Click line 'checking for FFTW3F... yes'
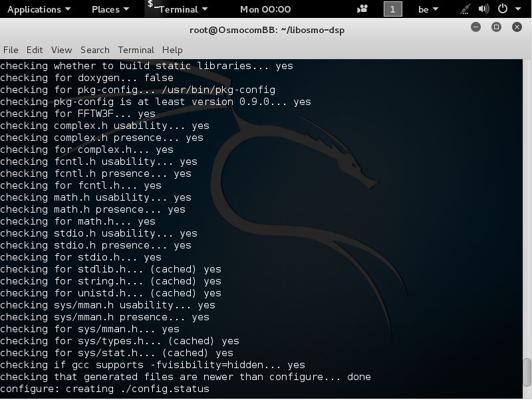532x400 pixels. point(78,114)
